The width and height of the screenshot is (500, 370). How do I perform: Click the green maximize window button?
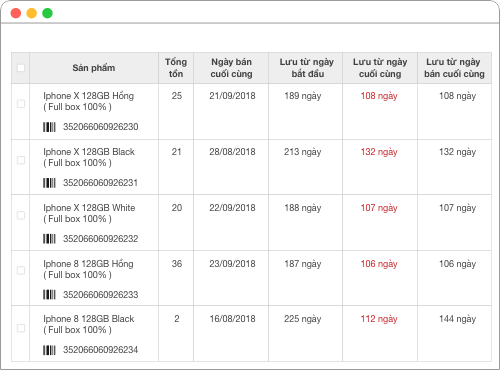[x=47, y=13]
